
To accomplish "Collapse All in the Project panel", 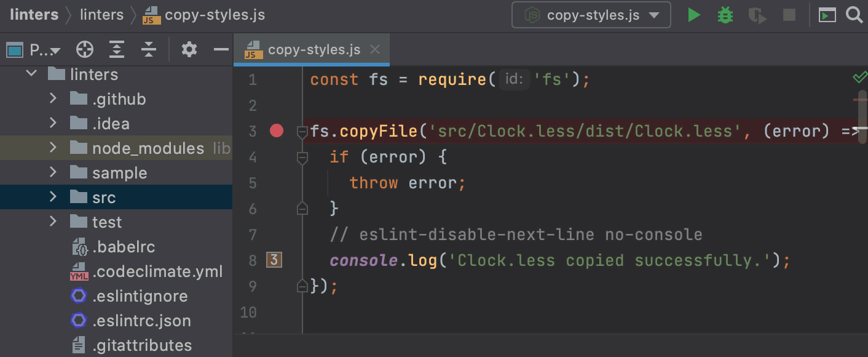I will point(149,49).
